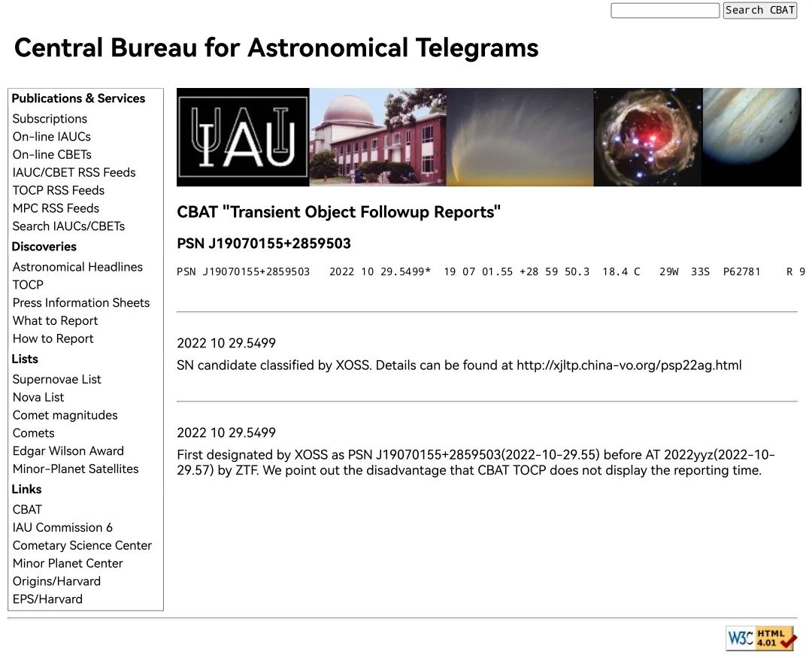Click the Discoveries sidebar heading

44,247
